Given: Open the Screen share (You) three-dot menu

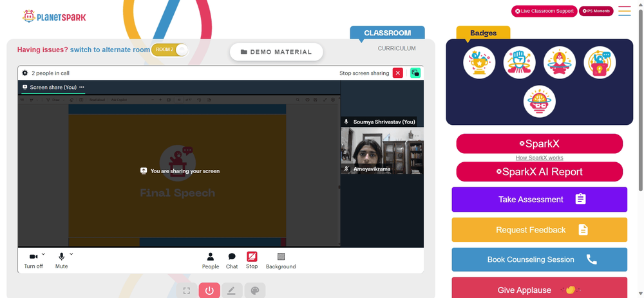Looking at the screenshot, I should point(82,87).
